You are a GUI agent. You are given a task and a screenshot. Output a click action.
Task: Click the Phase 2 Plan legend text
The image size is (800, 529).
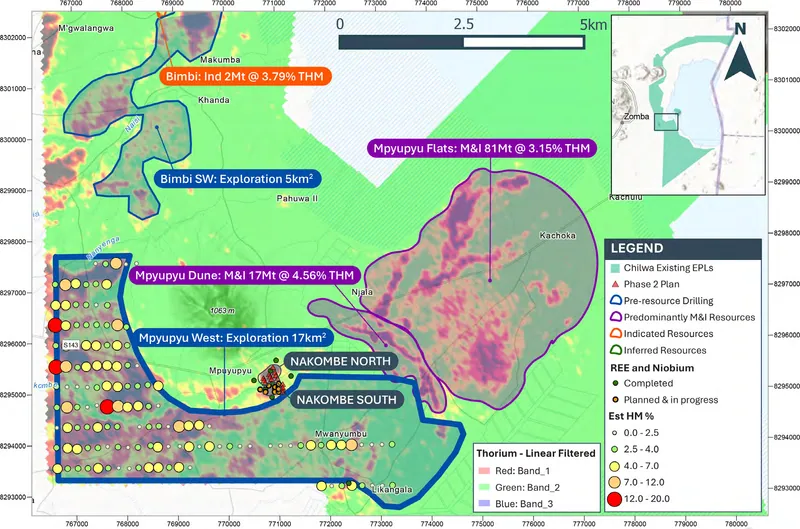[x=652, y=284]
